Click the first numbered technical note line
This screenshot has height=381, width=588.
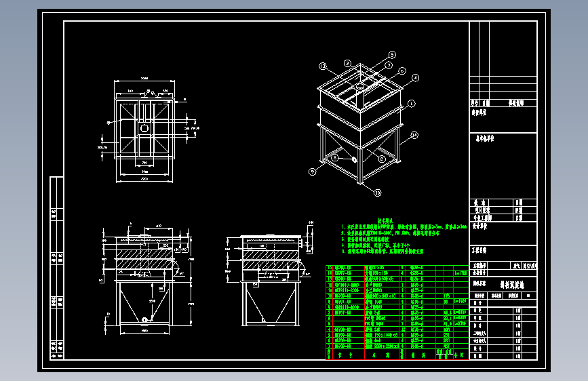click(404, 227)
